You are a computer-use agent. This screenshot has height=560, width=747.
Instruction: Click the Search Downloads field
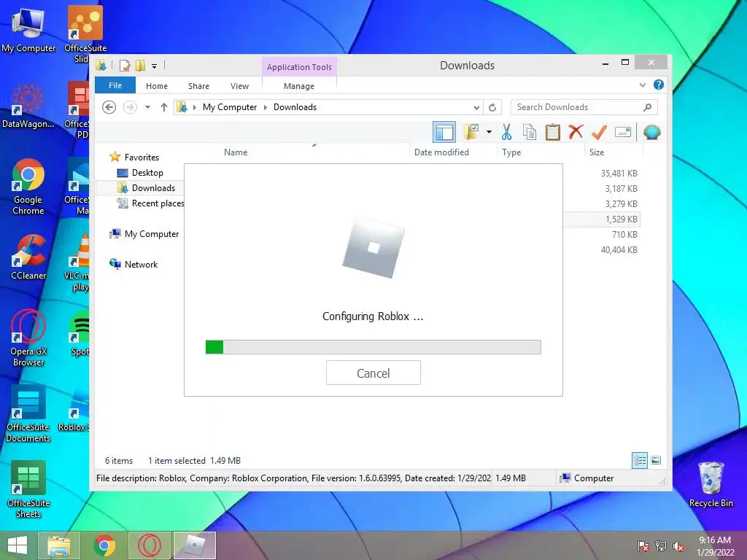click(584, 107)
